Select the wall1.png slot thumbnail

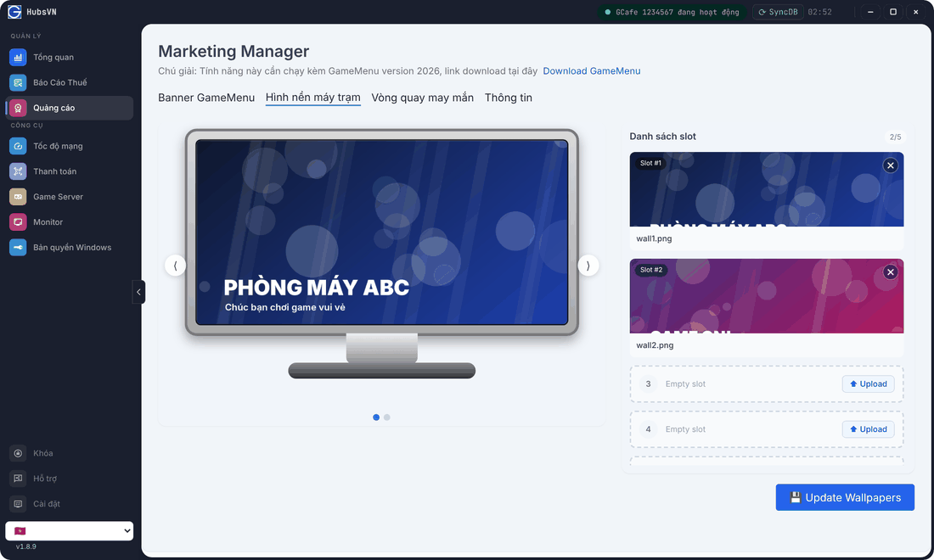pyautogui.click(x=766, y=189)
